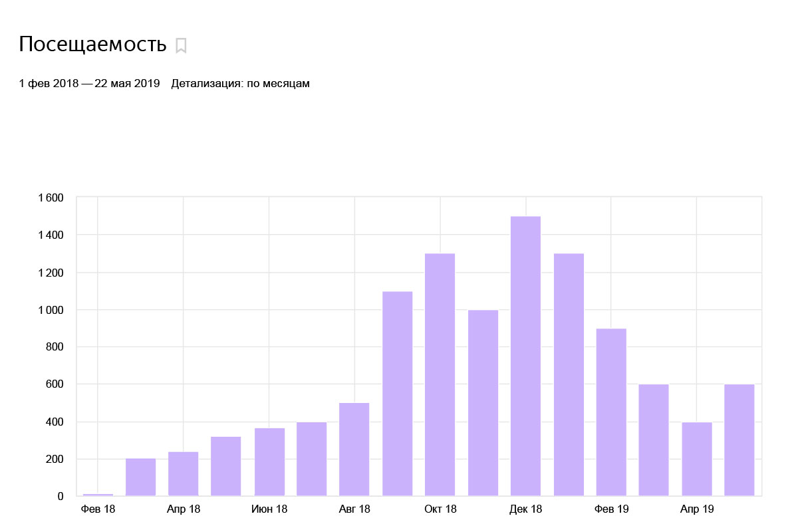798x532 pixels.
Task: Click the Дек 18 x-axis label
Action: click(525, 509)
